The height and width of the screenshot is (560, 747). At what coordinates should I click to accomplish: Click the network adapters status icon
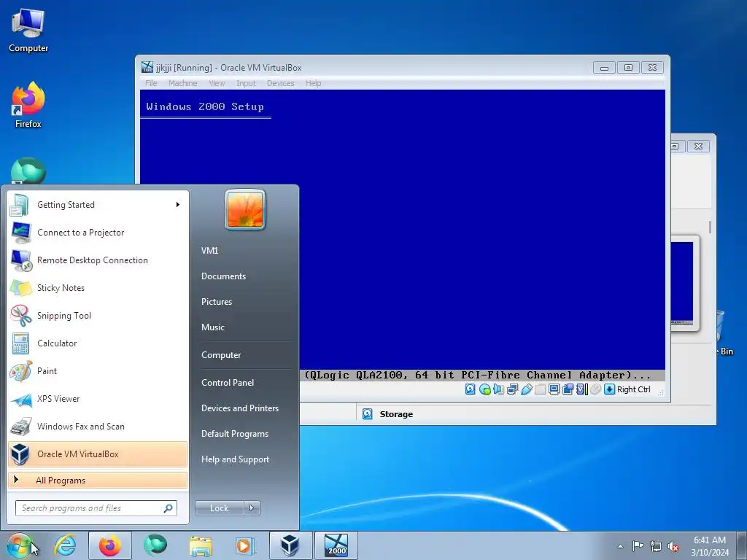coord(513,389)
